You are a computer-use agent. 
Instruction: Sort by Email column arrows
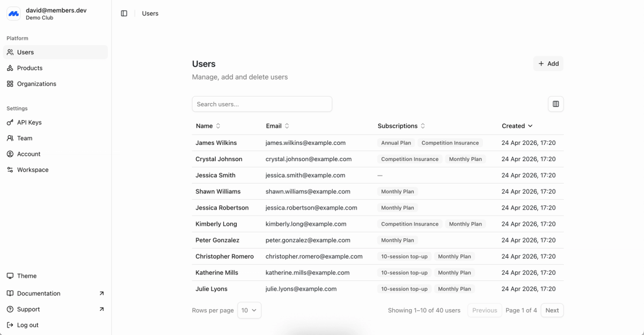[x=287, y=126]
